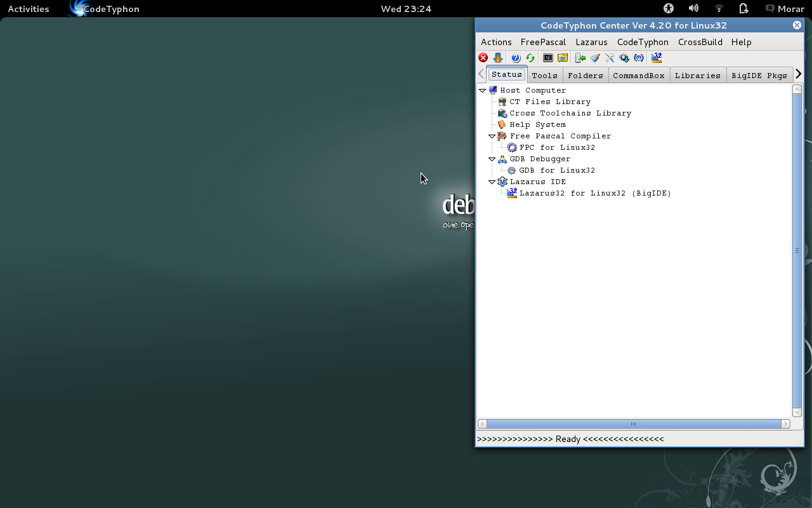812x508 pixels.
Task: Switch to the CommandBox tab
Action: tap(638, 75)
